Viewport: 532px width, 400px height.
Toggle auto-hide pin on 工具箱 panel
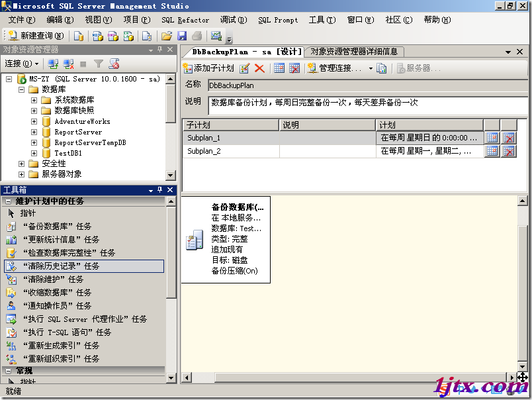tap(160, 190)
